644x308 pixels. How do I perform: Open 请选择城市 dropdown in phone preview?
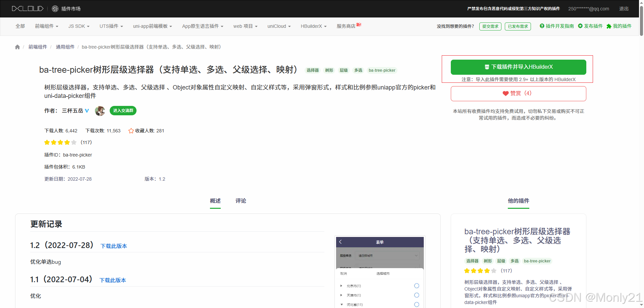pyautogui.click(x=387, y=255)
